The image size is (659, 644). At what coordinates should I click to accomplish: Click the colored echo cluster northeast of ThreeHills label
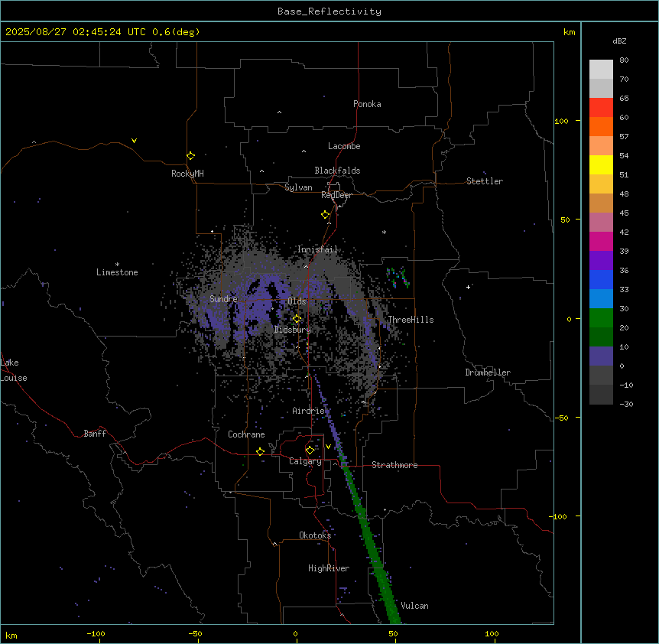(x=398, y=278)
